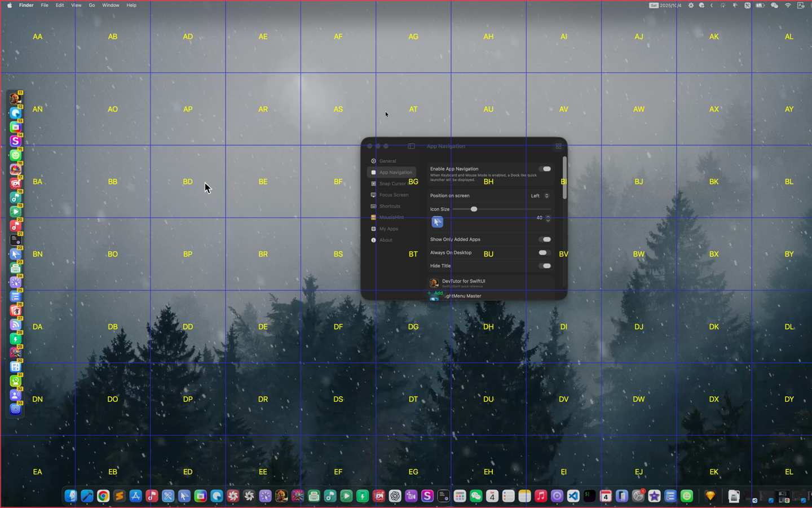Open the Snap Cursor section in sidebar
The image size is (812, 508).
[x=392, y=183]
